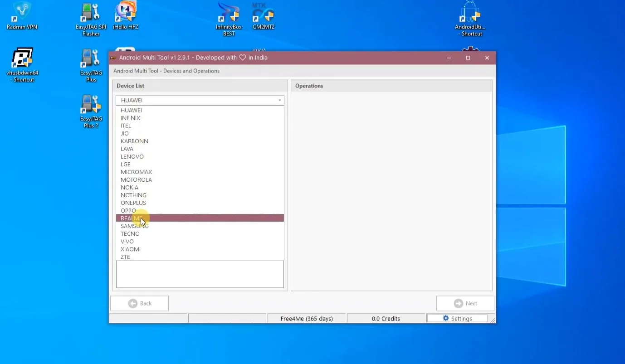Choose SAMSUNG from the device list
The image size is (625, 364).
click(200, 226)
